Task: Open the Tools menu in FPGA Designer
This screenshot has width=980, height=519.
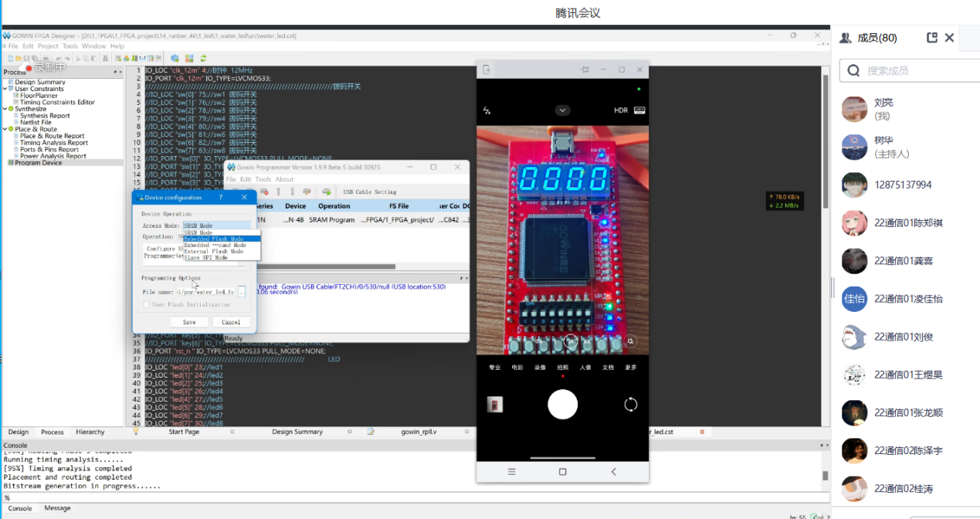Action: point(70,46)
